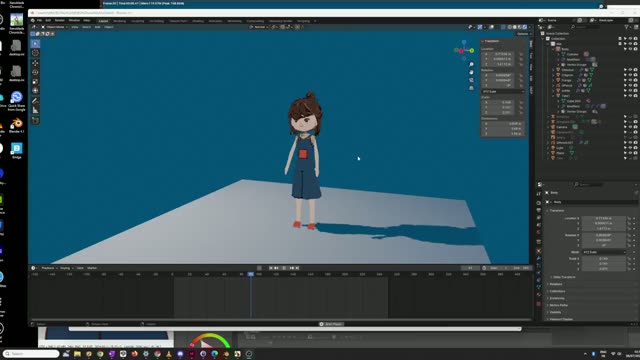Switch to the Modeling workspace tab

[120, 21]
